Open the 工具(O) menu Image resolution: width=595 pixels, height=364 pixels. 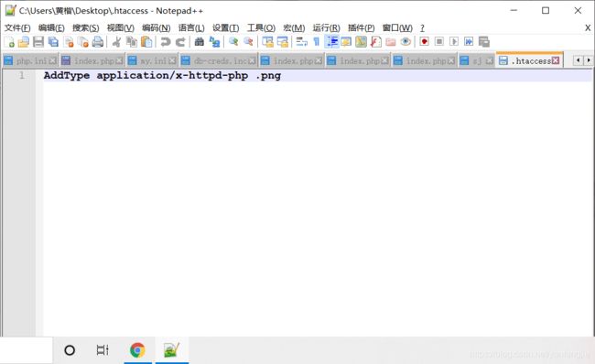(x=261, y=28)
